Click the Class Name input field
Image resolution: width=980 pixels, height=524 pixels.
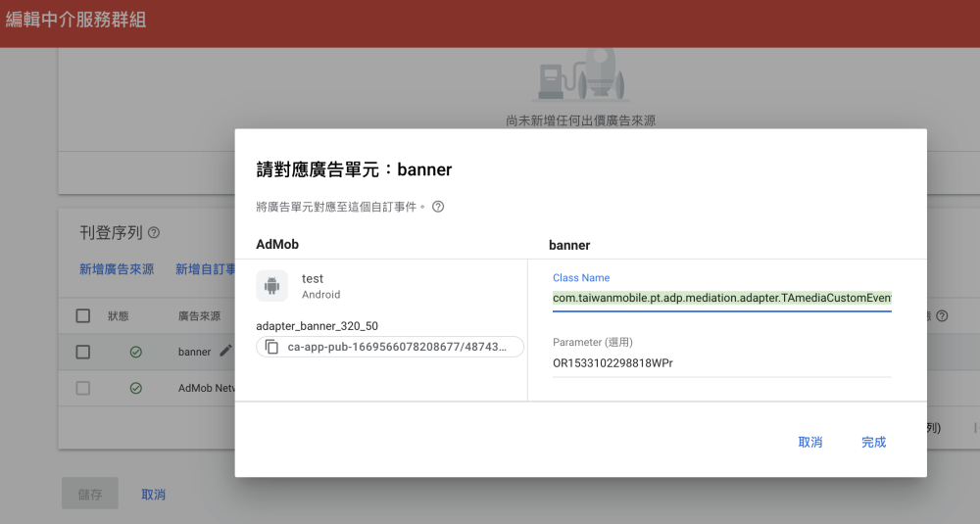pyautogui.click(x=722, y=298)
